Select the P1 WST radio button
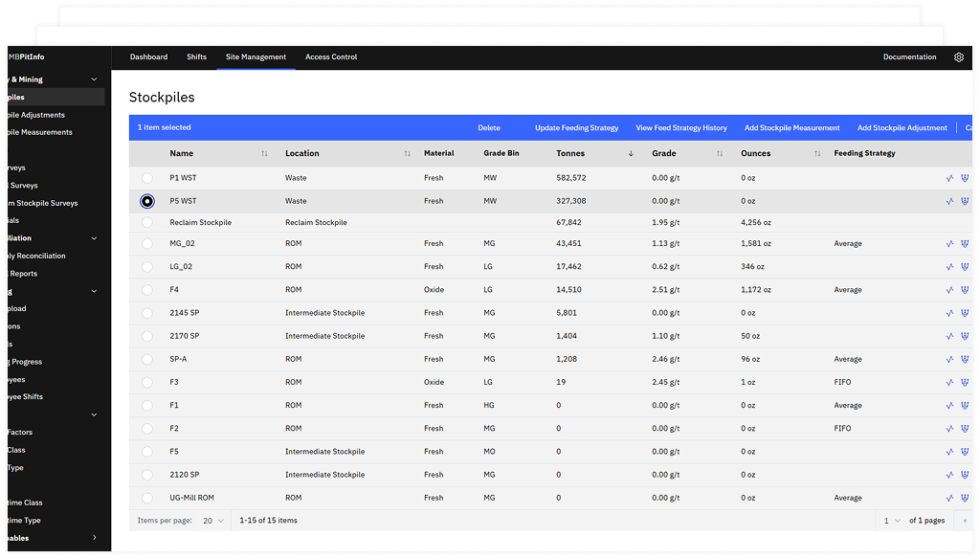980x559 pixels. (x=146, y=178)
